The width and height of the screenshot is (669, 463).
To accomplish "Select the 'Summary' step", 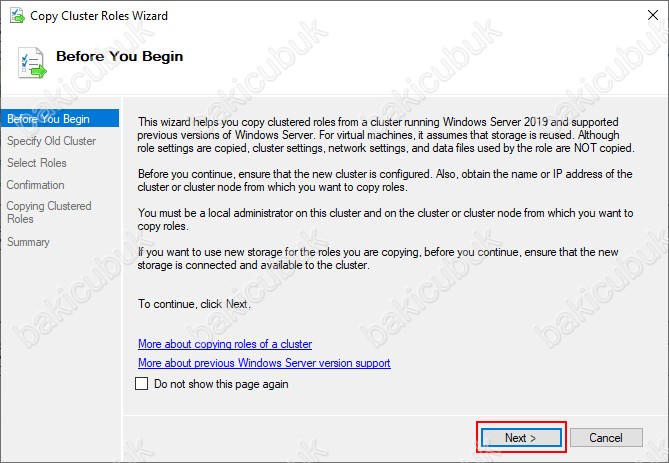I will [28, 242].
